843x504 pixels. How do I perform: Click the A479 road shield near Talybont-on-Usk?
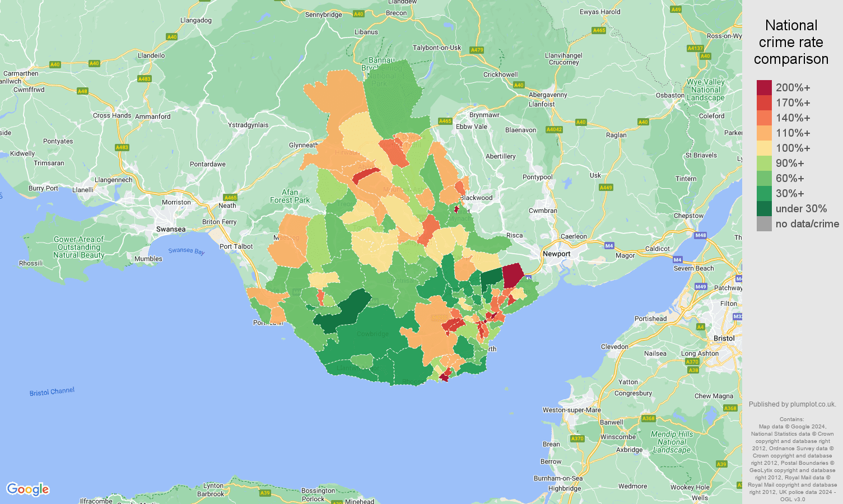coord(477,50)
